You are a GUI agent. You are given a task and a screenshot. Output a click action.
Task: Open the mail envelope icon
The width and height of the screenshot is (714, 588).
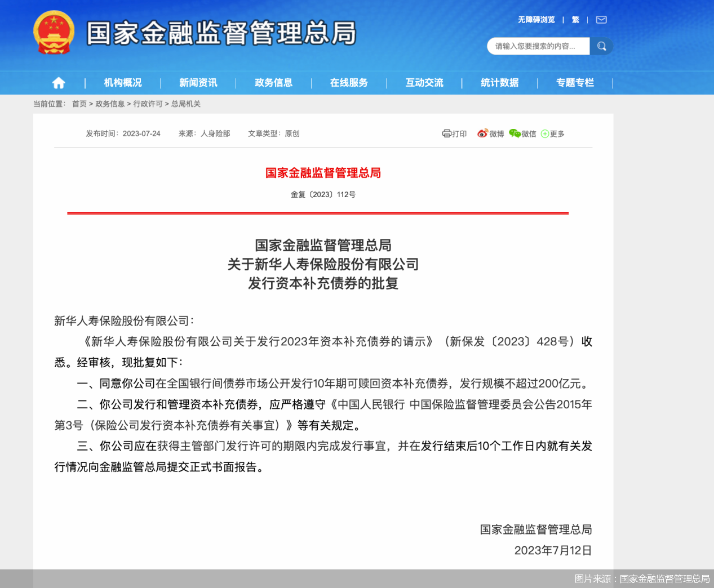(601, 20)
